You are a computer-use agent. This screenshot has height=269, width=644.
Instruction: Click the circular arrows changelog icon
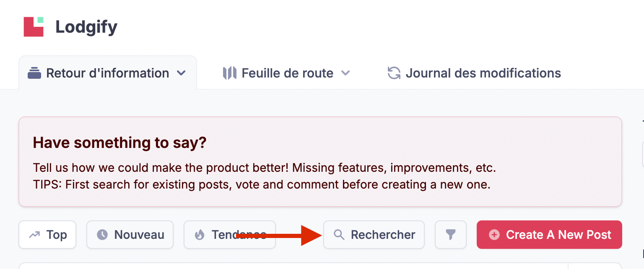394,73
